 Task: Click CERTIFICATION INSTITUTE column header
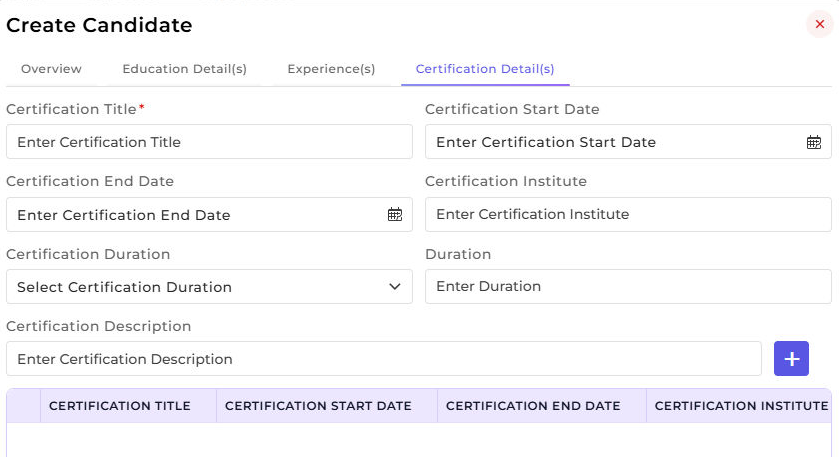click(x=739, y=406)
